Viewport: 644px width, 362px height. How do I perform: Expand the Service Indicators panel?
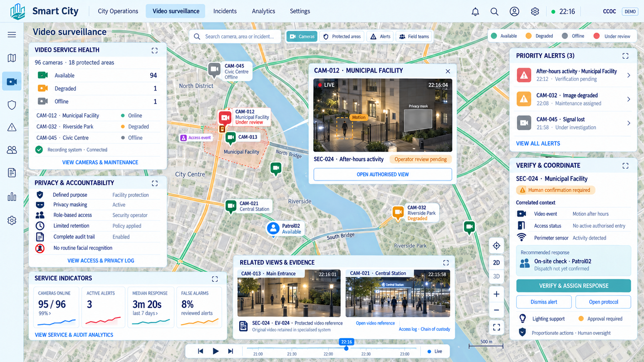[215, 279]
